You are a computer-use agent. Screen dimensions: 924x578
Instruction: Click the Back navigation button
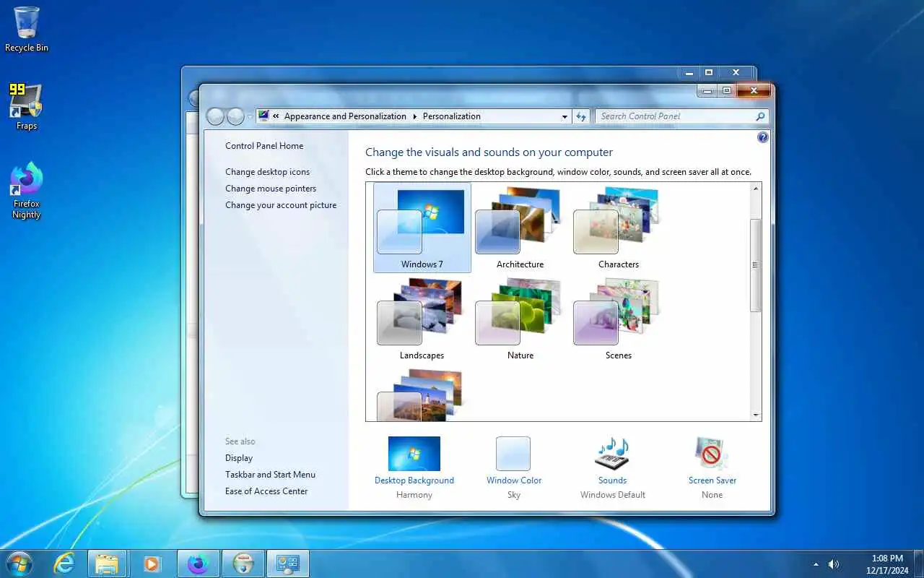215,116
